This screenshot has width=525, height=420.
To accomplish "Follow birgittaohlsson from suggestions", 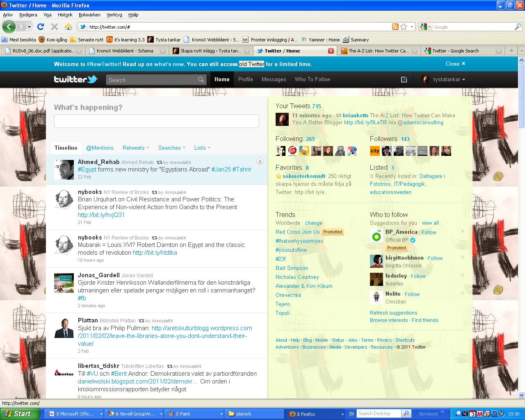I will coord(435,258).
